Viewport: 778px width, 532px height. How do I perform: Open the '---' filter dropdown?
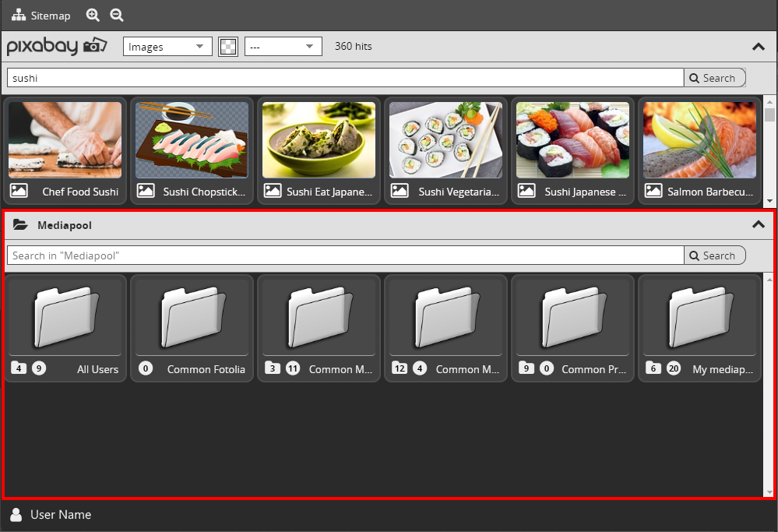tap(283, 47)
